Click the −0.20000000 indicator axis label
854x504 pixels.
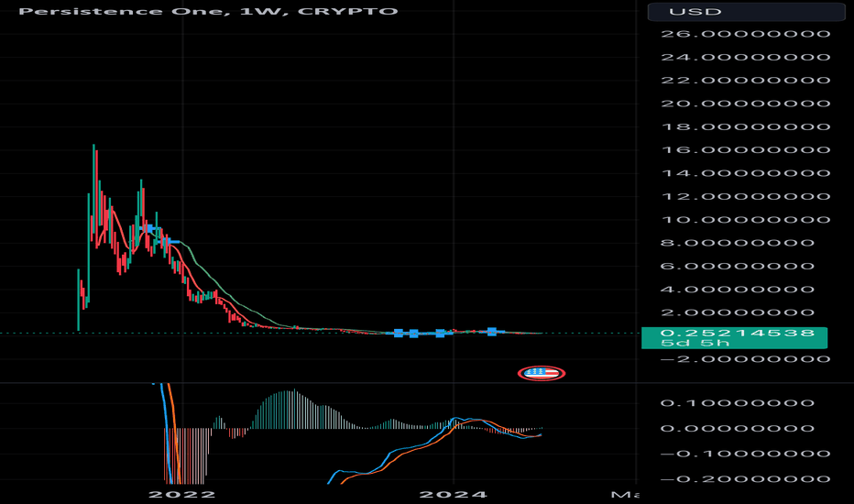(x=746, y=479)
